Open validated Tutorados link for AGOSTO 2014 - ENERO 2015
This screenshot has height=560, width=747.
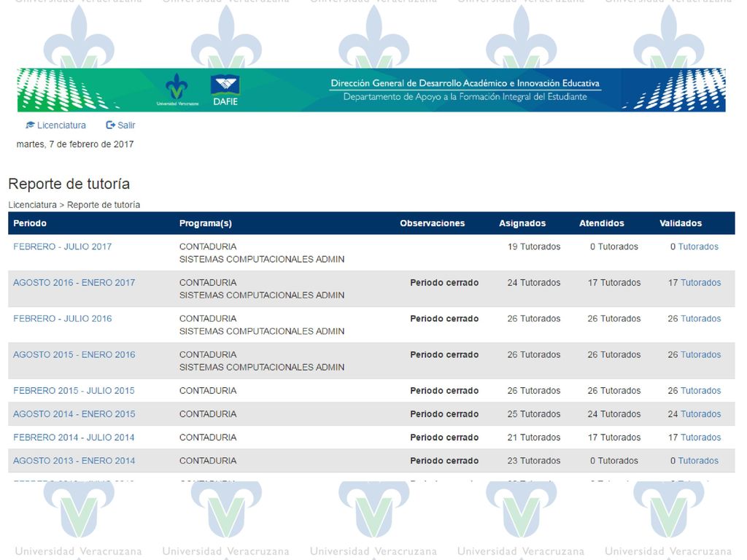(x=700, y=414)
